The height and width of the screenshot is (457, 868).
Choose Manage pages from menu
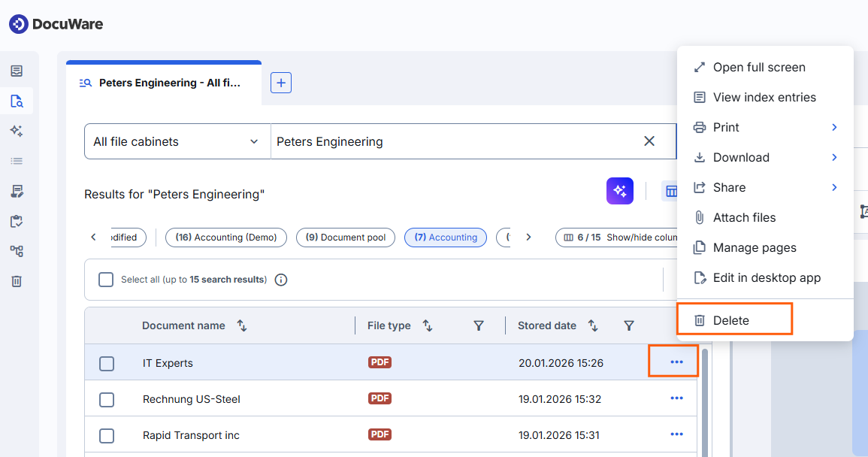[x=765, y=247]
